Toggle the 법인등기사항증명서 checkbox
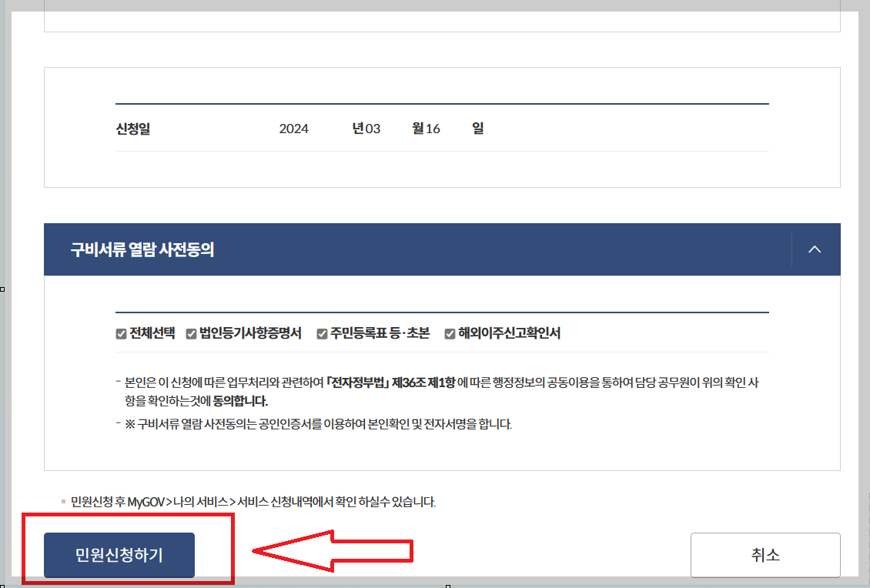 click(x=190, y=333)
